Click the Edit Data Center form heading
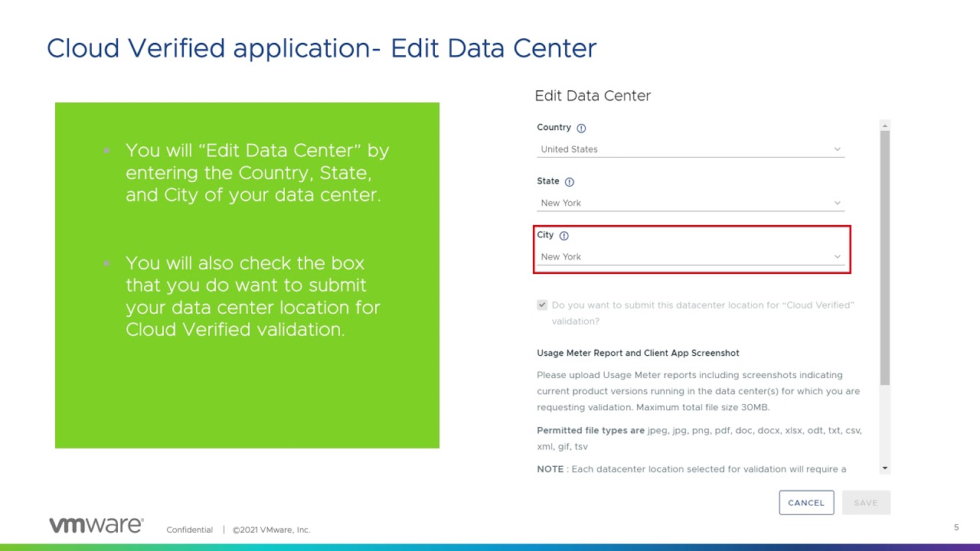Screen dimensions: 980x551 point(593,96)
